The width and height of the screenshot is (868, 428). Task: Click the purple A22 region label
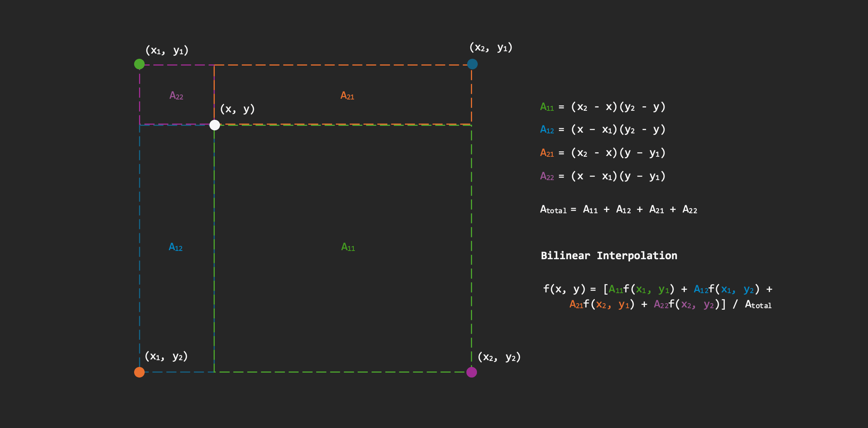176,96
